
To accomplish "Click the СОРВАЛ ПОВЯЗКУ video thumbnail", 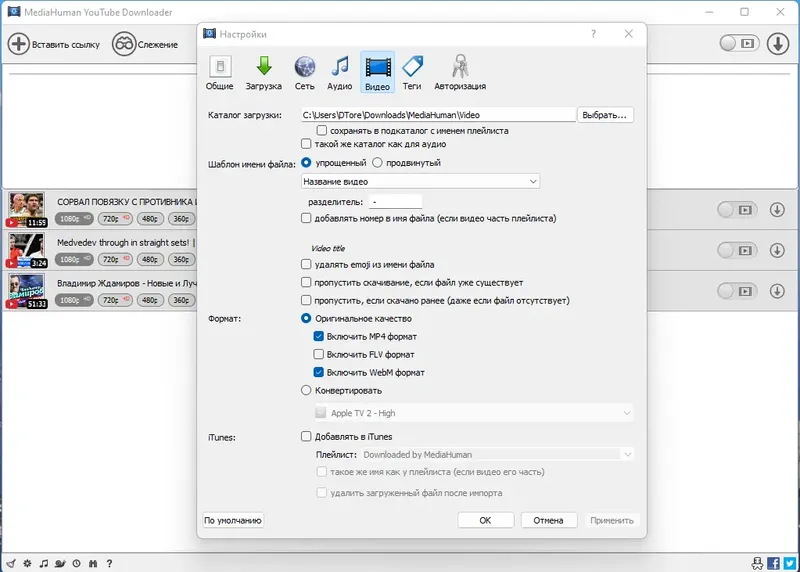I will [26, 209].
